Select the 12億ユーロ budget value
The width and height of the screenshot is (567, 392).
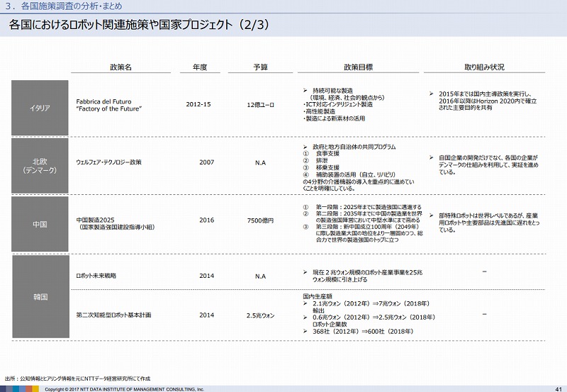point(260,105)
